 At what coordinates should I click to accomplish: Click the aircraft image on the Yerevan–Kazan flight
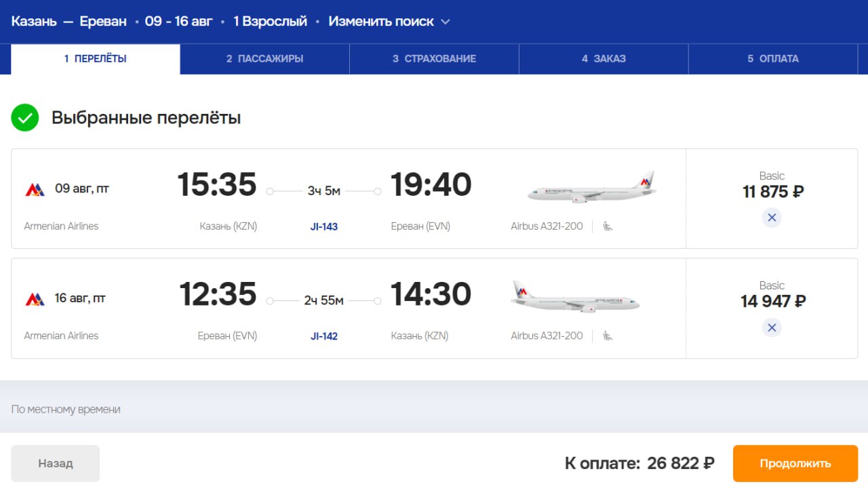point(575,297)
